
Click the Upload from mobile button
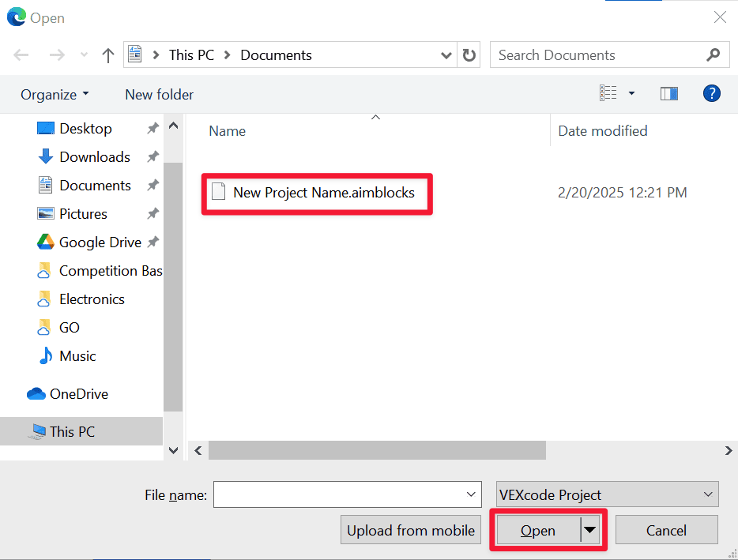pyautogui.click(x=410, y=530)
